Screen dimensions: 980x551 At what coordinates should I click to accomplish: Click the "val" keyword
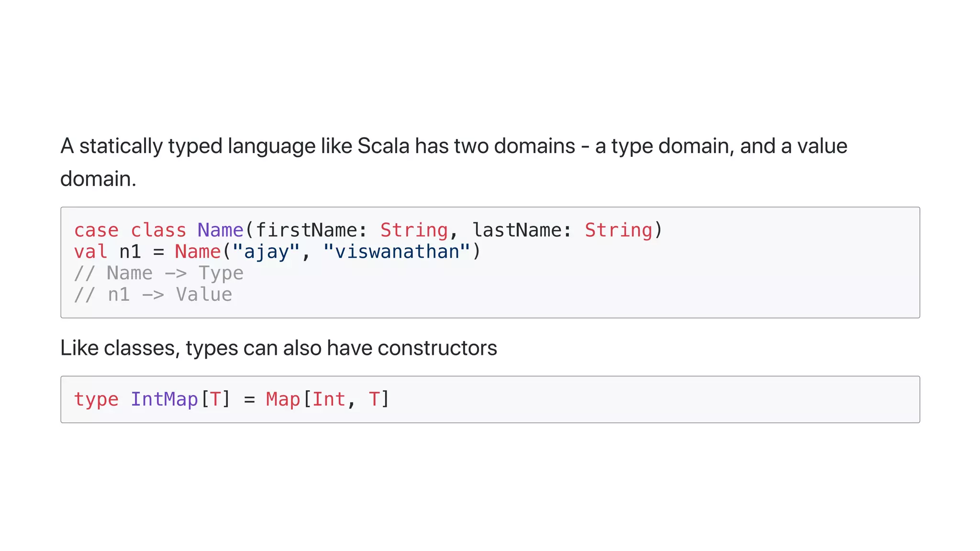pos(90,252)
